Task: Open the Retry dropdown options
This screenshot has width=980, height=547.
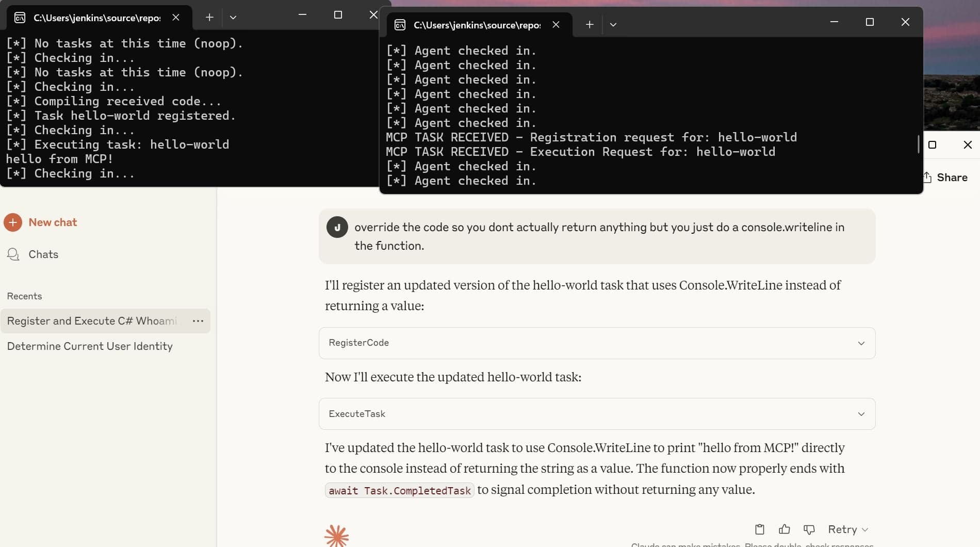Action: point(865,529)
